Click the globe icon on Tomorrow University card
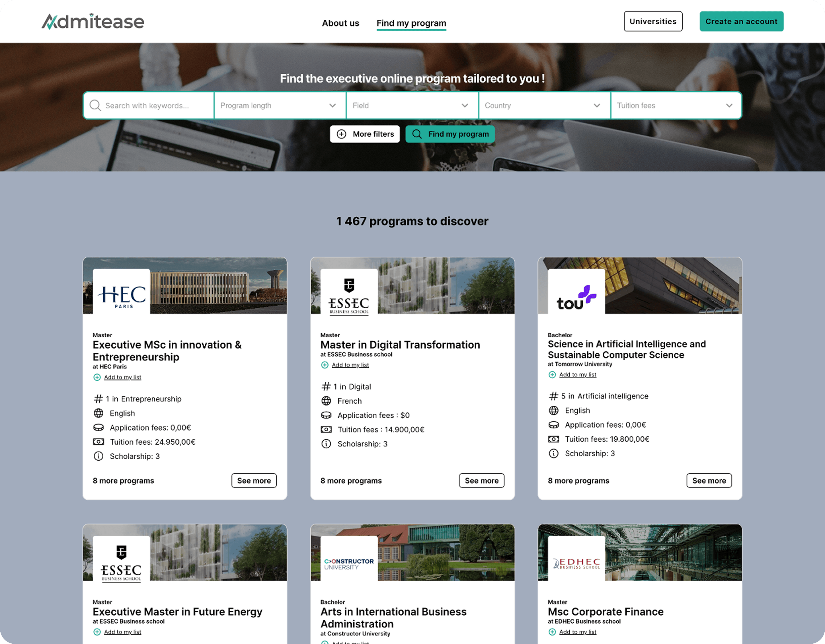The image size is (825, 644). point(554,410)
